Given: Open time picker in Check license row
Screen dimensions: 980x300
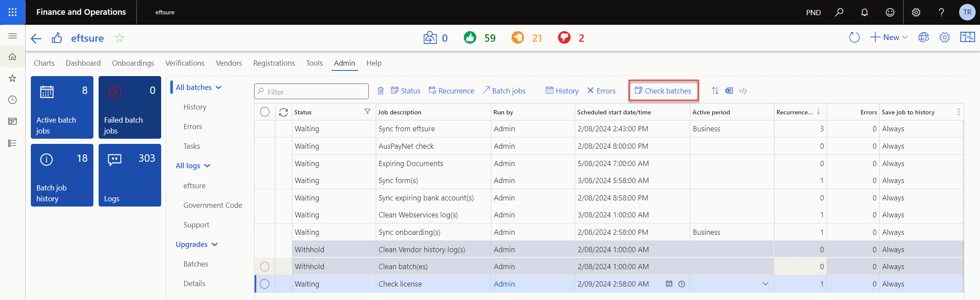Looking at the screenshot, I should pyautogui.click(x=682, y=284).
